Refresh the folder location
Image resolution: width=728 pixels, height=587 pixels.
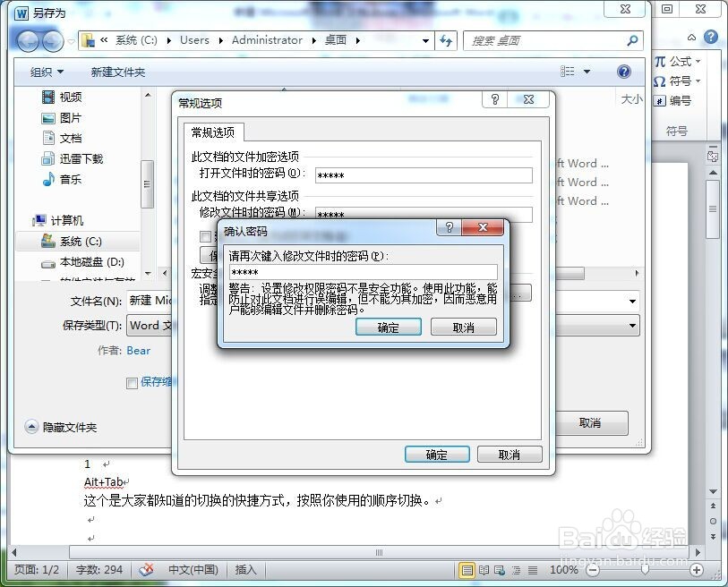[x=446, y=41]
